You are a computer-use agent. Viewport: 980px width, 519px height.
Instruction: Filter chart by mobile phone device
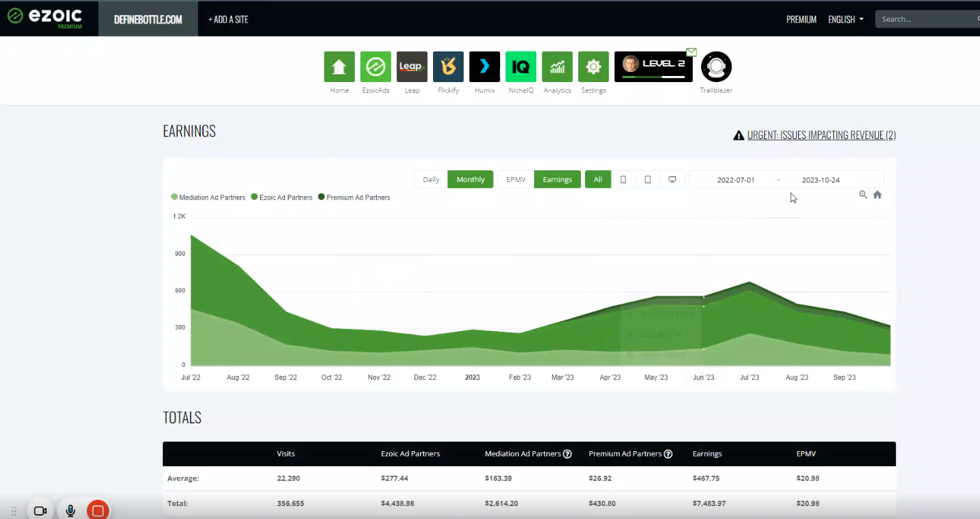point(623,179)
